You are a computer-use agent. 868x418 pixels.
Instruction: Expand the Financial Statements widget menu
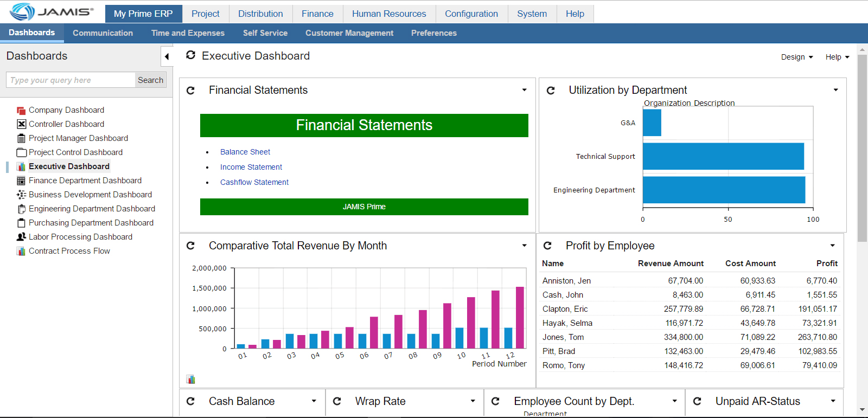tap(524, 90)
